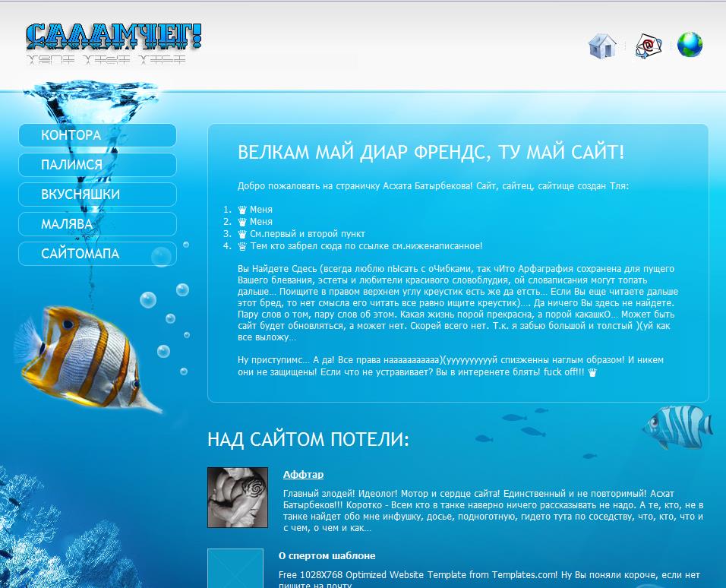This screenshot has width=726, height=588.
Task: Click crown icon ending the last welcome paragraph
Action: pos(592,372)
